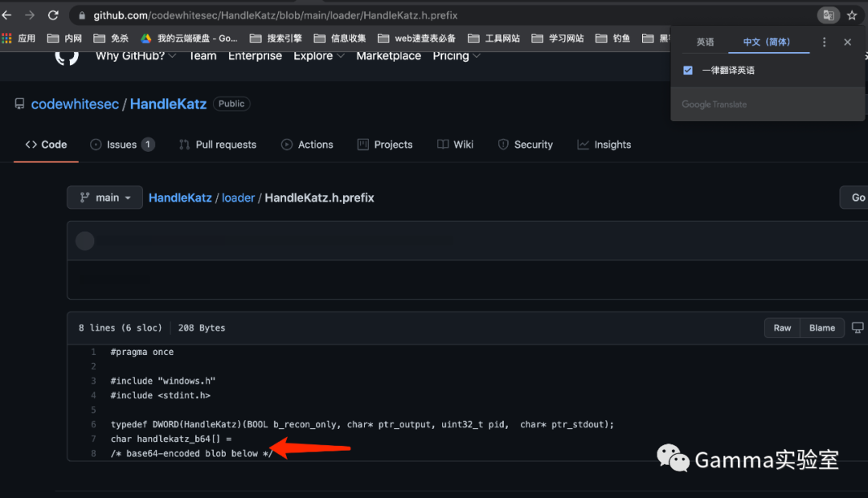Click the display icon next to Blame
Viewport: 868px width, 498px height.
[858, 328]
